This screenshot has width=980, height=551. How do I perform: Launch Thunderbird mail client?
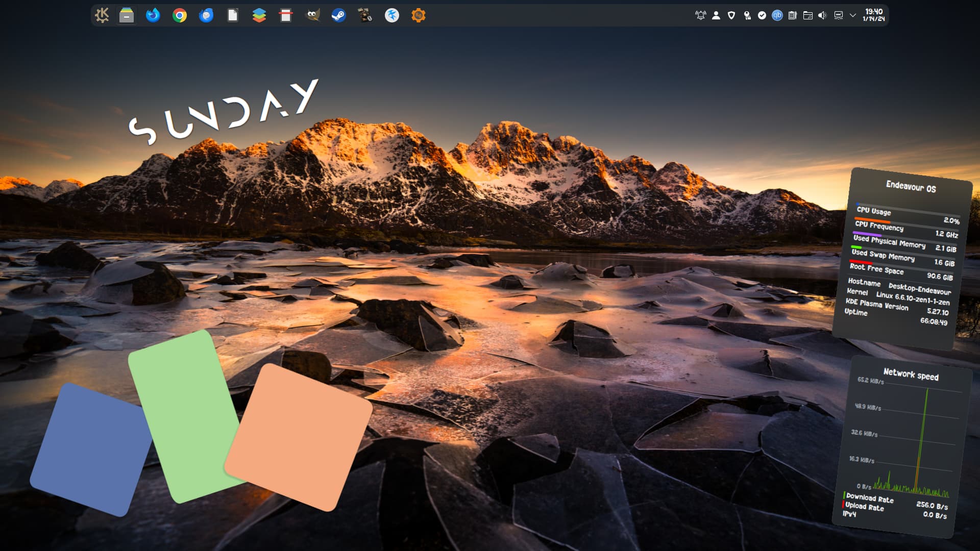(x=206, y=15)
